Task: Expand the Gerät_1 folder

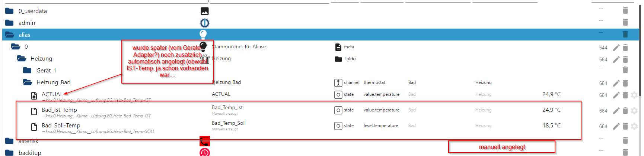Action: [x=27, y=70]
